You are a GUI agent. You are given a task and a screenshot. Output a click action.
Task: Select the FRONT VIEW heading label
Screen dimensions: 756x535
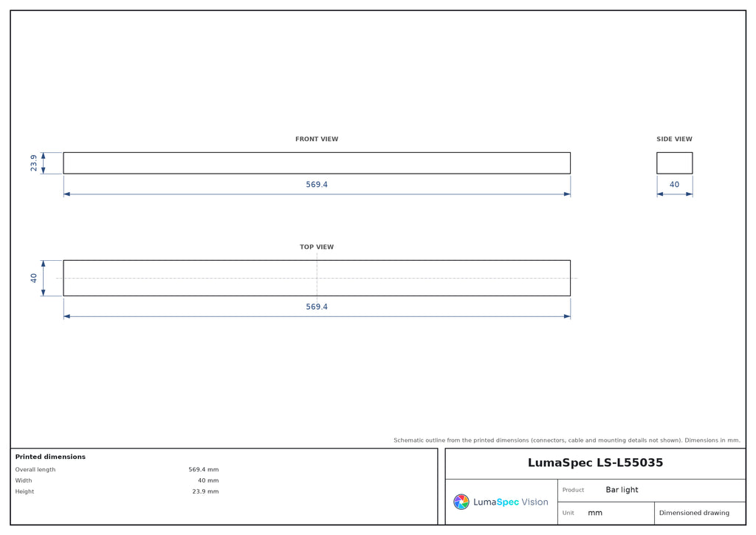point(317,139)
